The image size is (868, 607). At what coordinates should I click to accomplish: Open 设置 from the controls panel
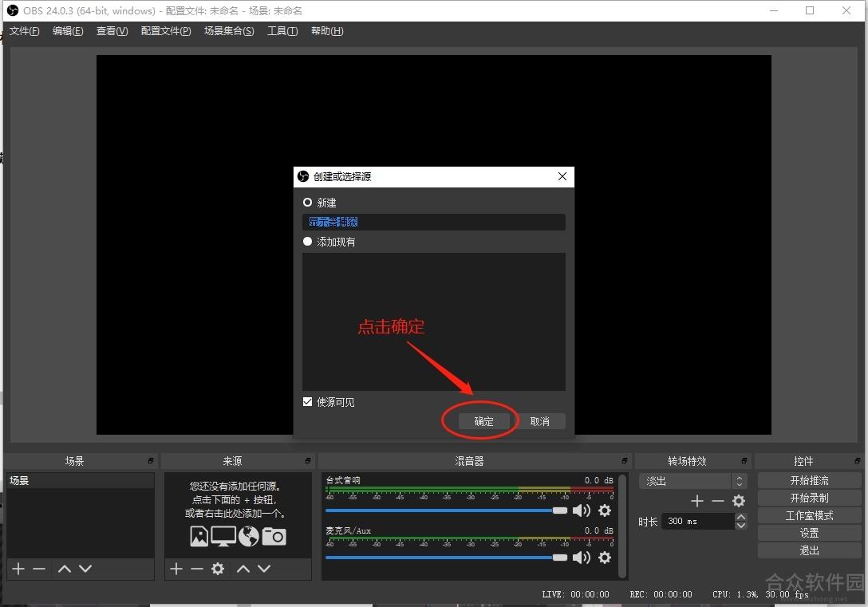[809, 533]
